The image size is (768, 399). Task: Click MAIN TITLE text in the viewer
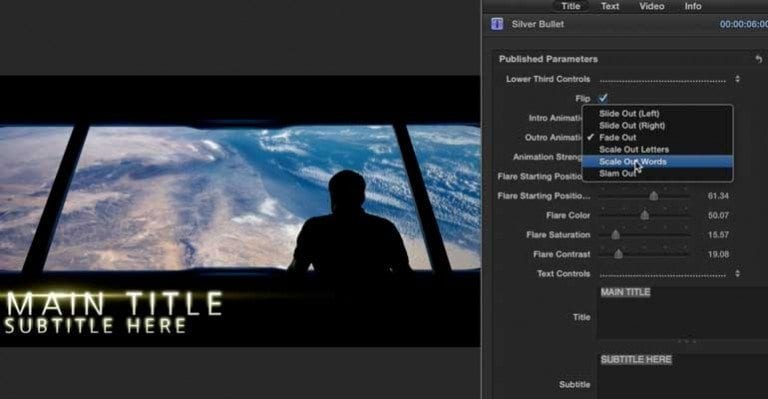pos(114,304)
